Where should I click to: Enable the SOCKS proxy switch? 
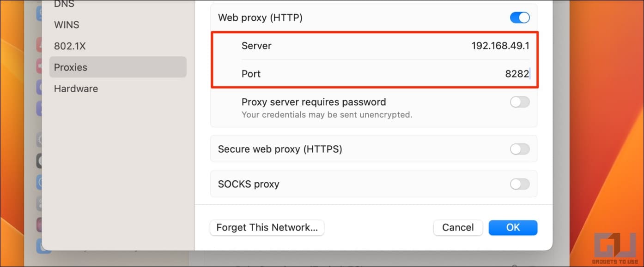[x=520, y=184]
